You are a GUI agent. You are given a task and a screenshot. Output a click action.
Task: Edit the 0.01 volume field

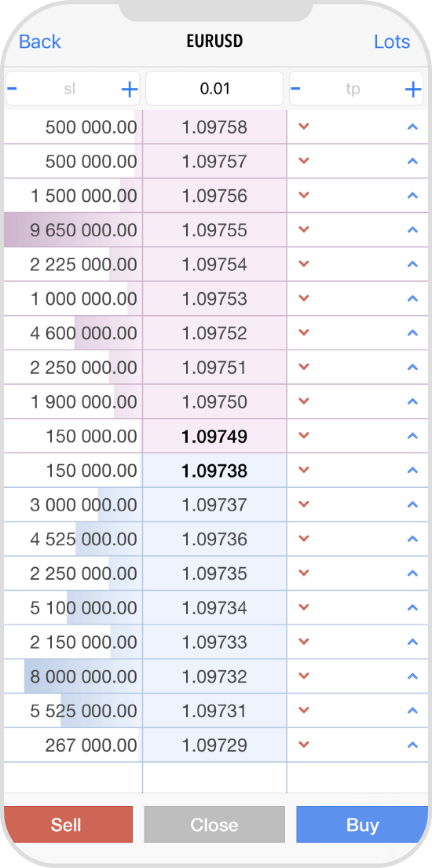[x=214, y=88]
